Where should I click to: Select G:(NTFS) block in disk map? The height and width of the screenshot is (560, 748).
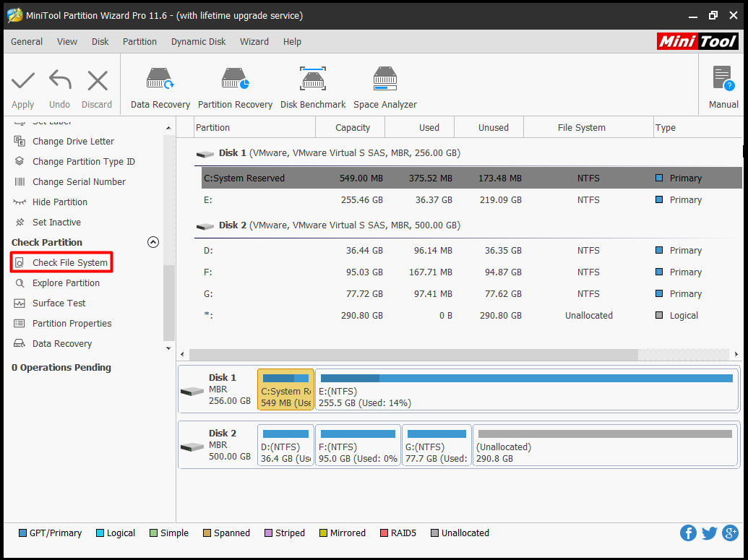[x=437, y=445]
